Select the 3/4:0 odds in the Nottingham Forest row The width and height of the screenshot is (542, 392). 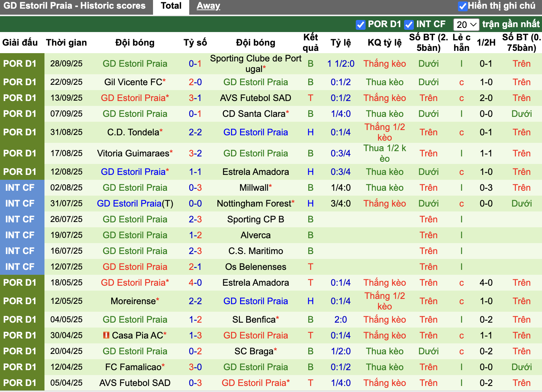[x=341, y=204]
